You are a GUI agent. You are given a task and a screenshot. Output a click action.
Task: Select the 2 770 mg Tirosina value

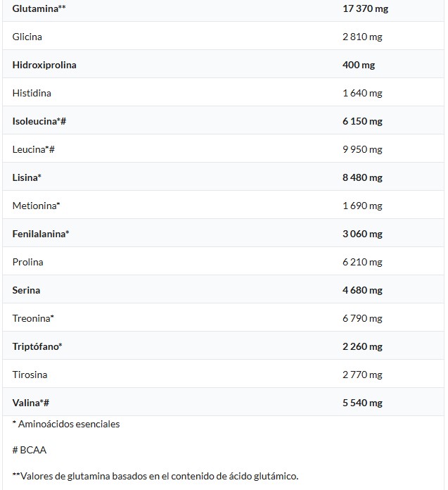click(362, 375)
